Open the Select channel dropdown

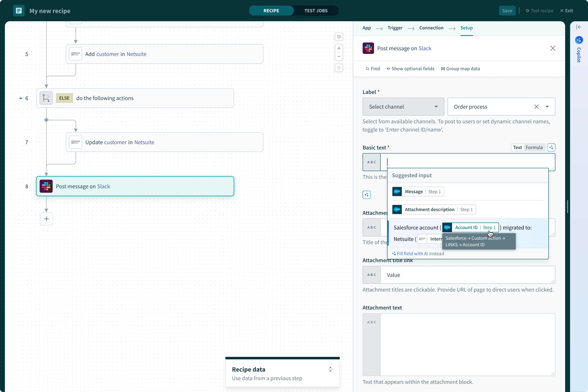click(403, 107)
